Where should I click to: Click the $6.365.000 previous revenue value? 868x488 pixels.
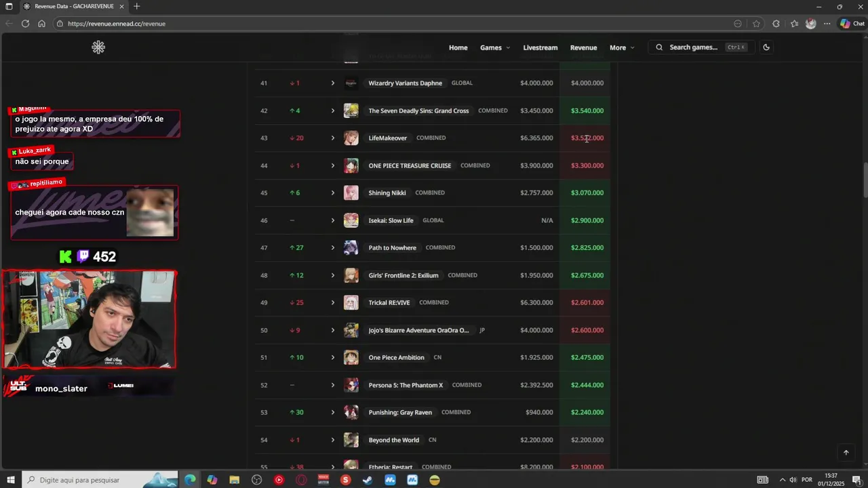click(536, 138)
